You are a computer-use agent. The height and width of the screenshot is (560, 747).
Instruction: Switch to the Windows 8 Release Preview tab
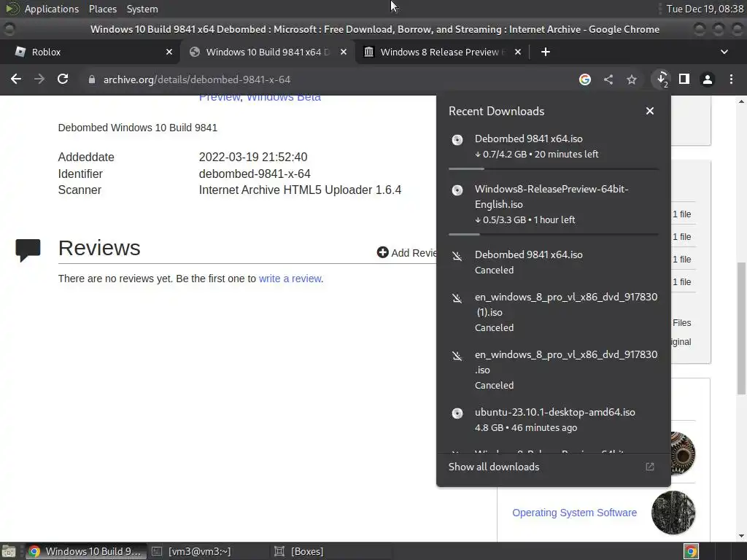441,52
